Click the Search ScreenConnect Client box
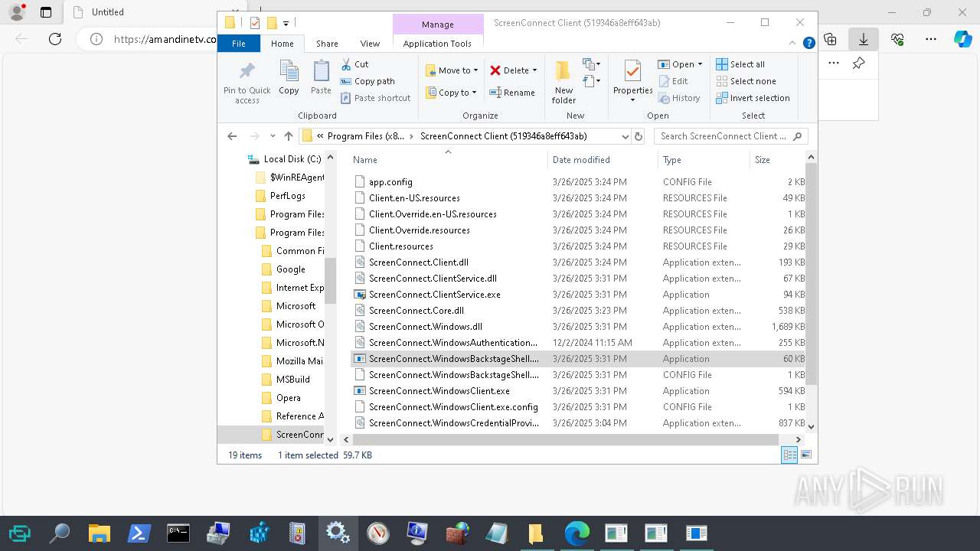This screenshot has height=551, width=980. coord(730,136)
